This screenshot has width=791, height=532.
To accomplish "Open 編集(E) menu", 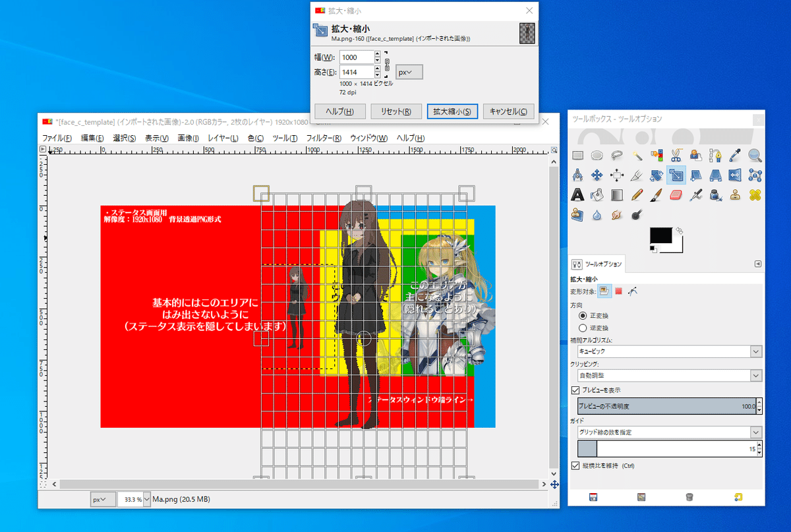I will point(92,138).
